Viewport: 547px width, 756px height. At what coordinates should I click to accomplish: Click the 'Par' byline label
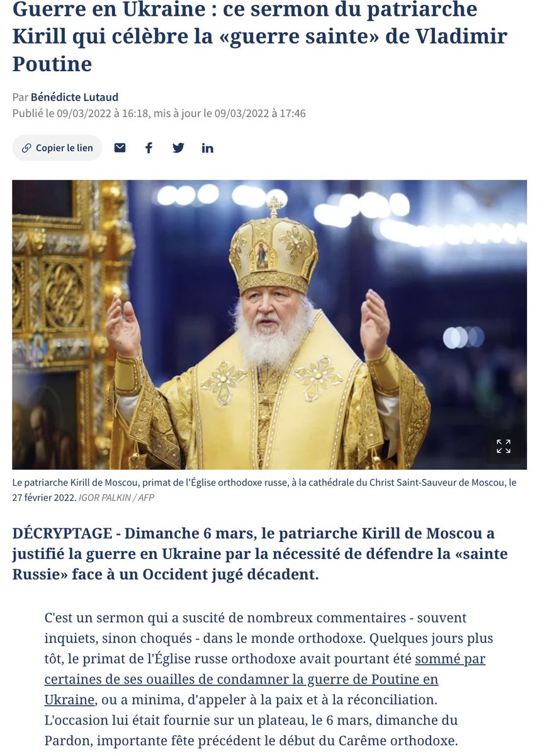tap(20, 97)
